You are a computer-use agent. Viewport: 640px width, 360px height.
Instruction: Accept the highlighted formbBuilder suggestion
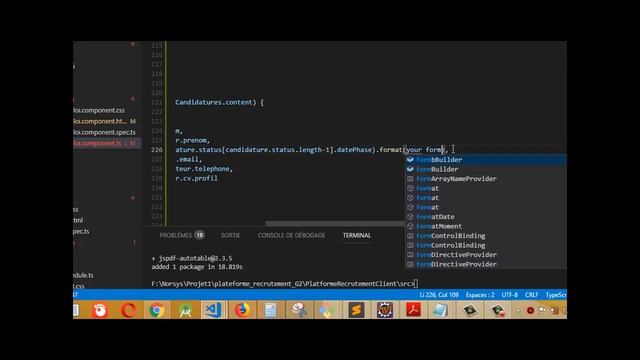(x=486, y=160)
